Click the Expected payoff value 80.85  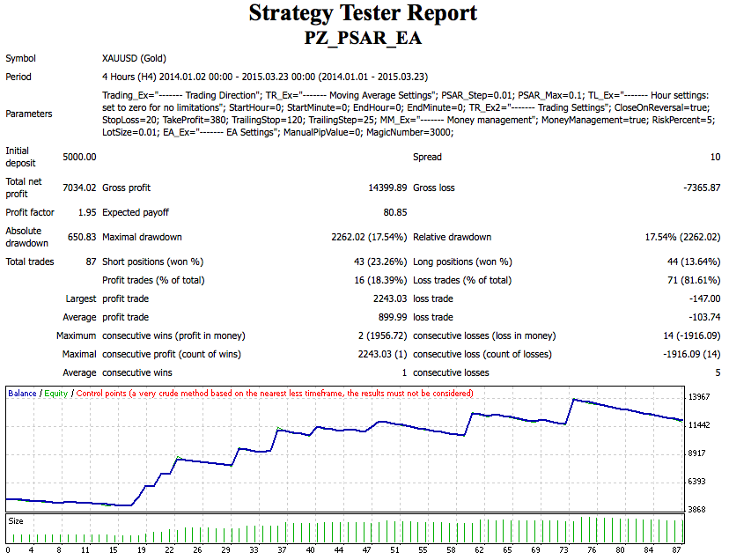394,212
